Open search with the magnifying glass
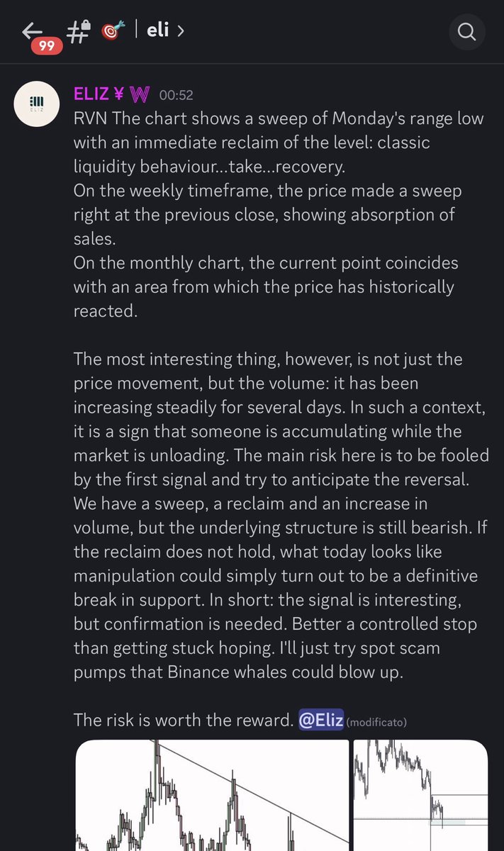 click(467, 32)
